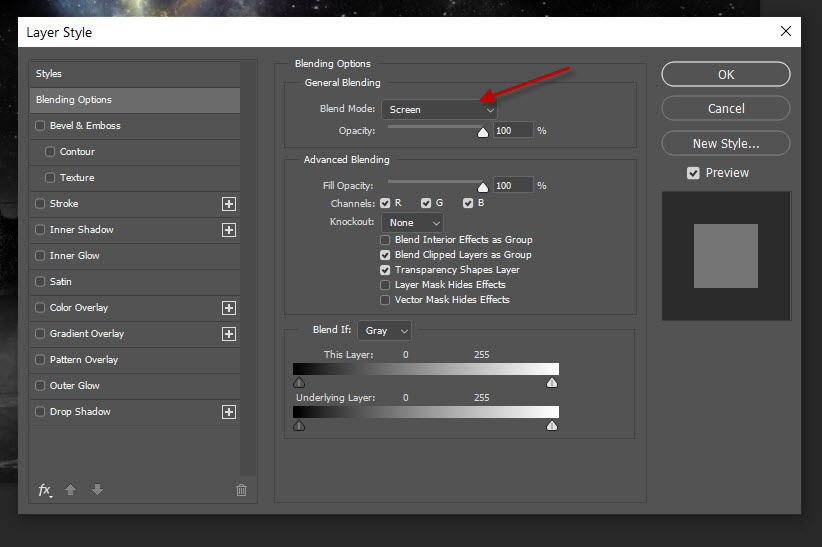Click the Fill Opacity slider handle
This screenshot has height=547, width=822.
pyautogui.click(x=483, y=186)
